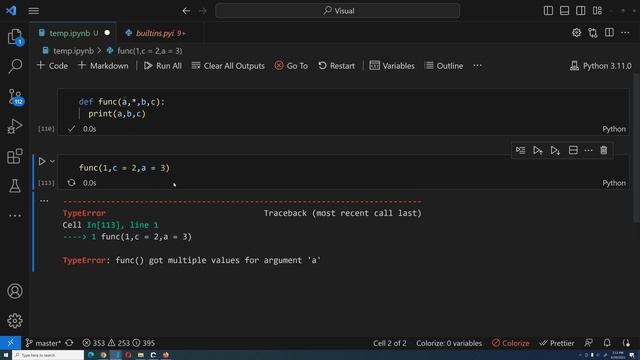Screen dimensions: 640x360
Task: Open the Run and Debug view
Action: pyautogui.click(x=15, y=126)
